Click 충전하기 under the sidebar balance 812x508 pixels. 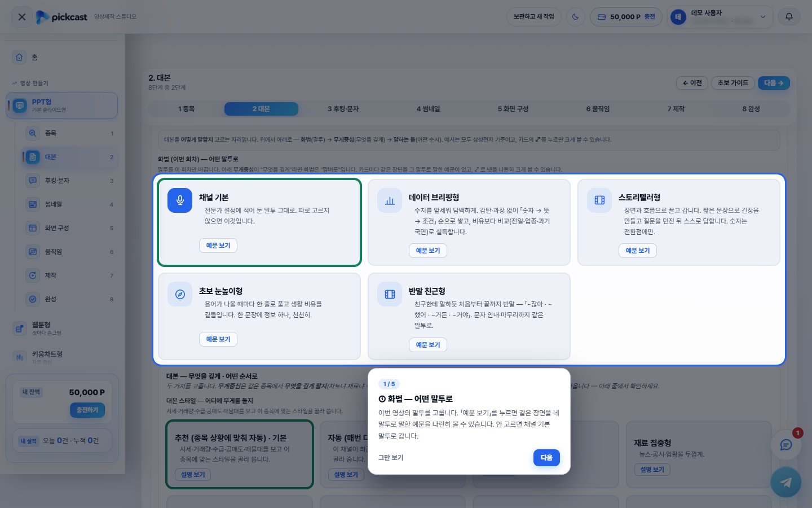87,410
